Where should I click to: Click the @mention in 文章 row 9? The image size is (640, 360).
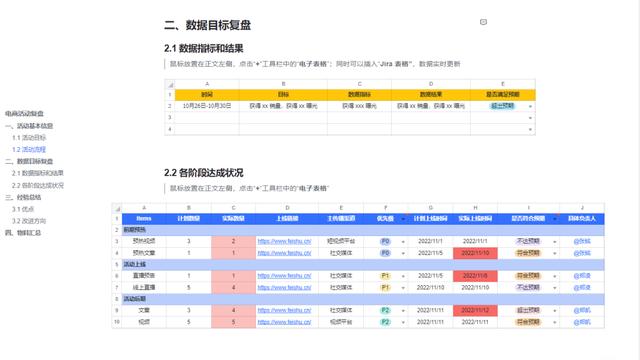pos(582,311)
